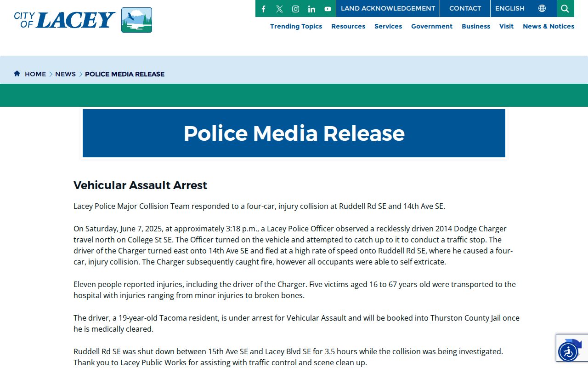588x368 pixels.
Task: Click the POLICE MEDIA RELEASE breadcrumb
Action: tap(124, 74)
